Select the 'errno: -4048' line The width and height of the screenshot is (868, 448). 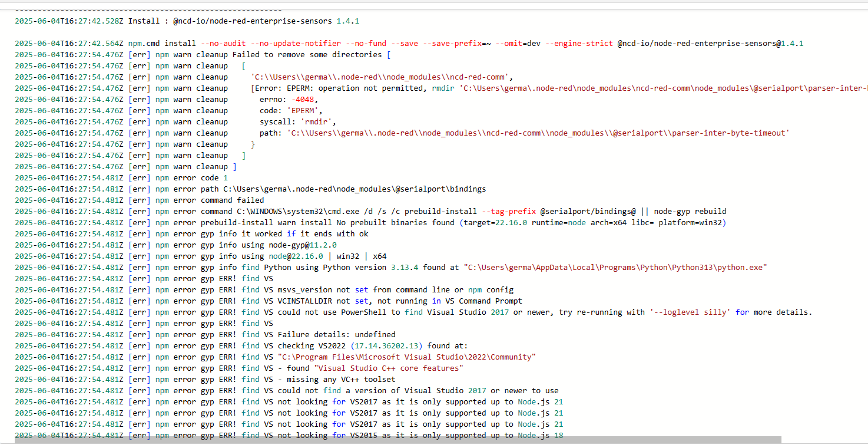(x=289, y=99)
